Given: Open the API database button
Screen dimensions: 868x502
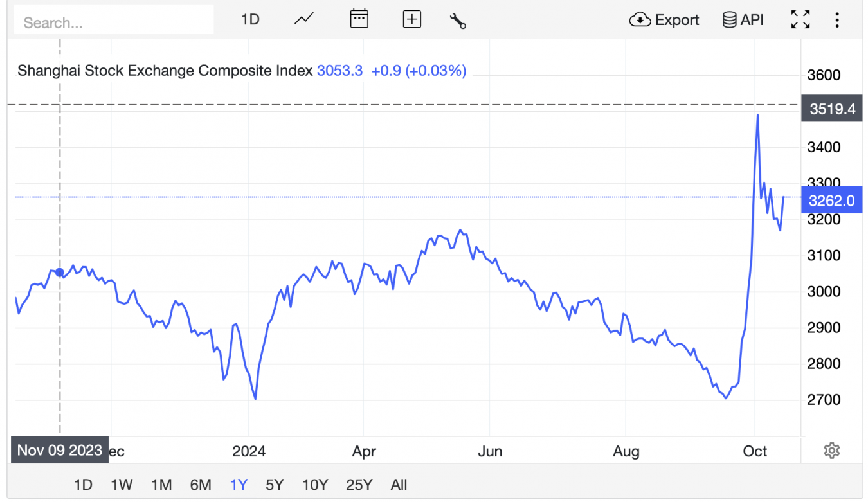Looking at the screenshot, I should click(743, 20).
